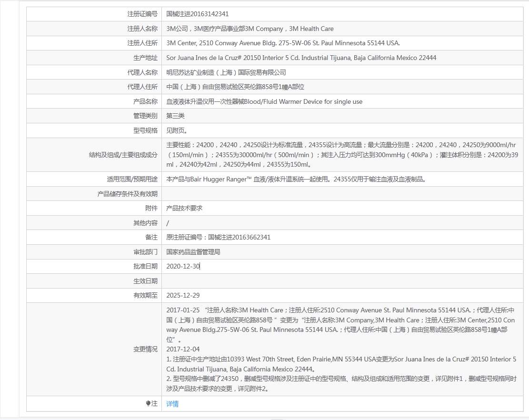Image resolution: width=529 pixels, height=420 pixels.
Task: Click in the 批准日期 field 2020-12-30
Action: [x=183, y=267]
